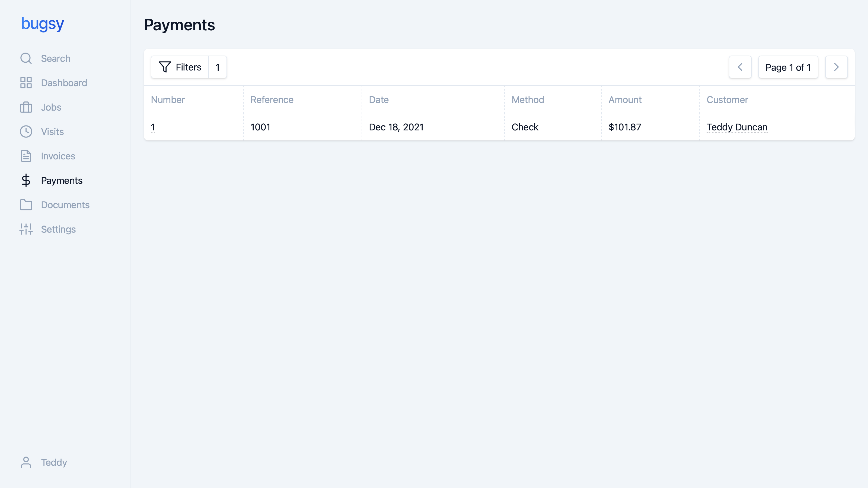
Task: Click the active filter count badge
Action: pos(218,67)
